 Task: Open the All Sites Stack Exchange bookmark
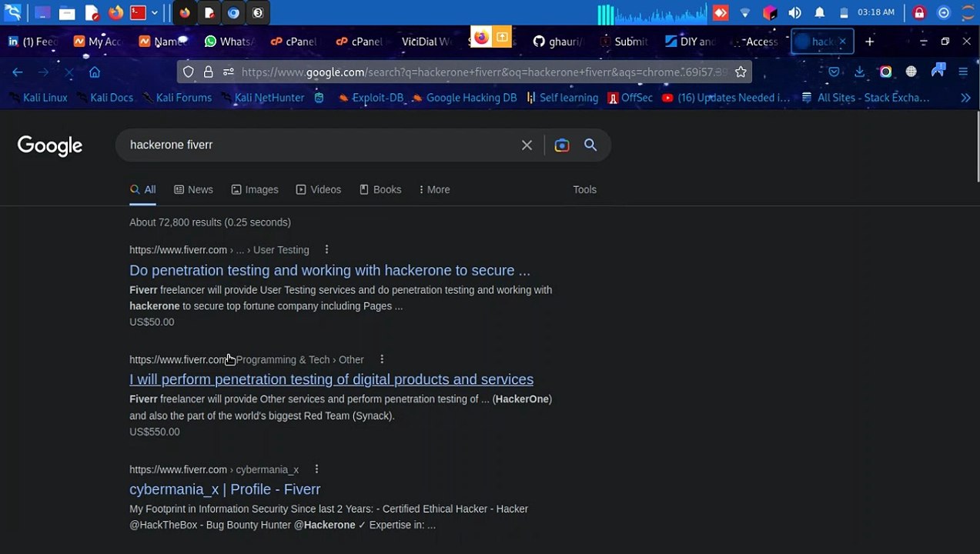[865, 98]
